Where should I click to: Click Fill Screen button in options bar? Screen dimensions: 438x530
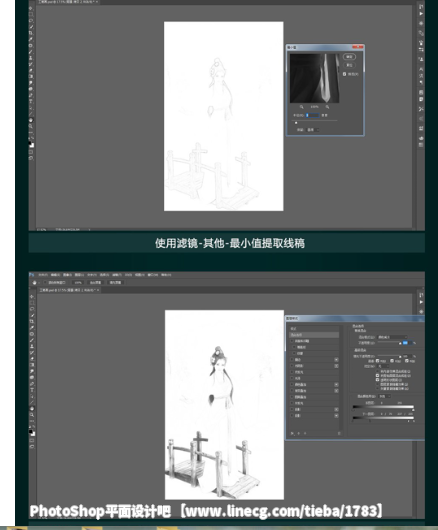pyautogui.click(x=116, y=283)
